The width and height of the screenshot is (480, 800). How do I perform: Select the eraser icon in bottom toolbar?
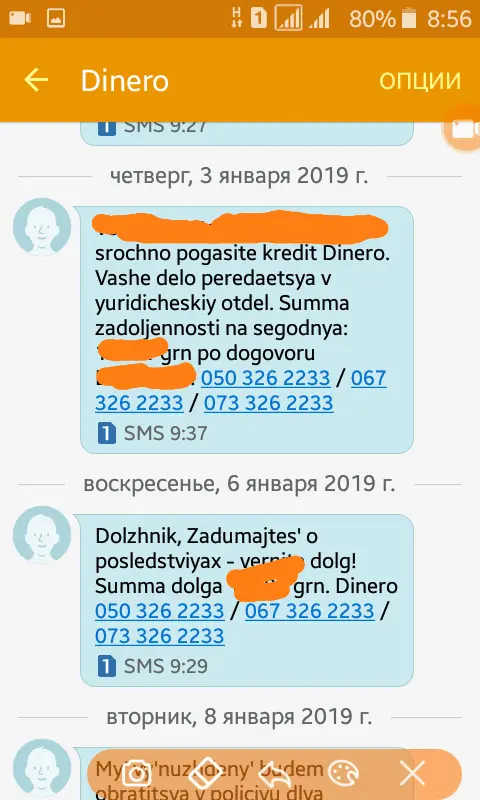(x=205, y=774)
